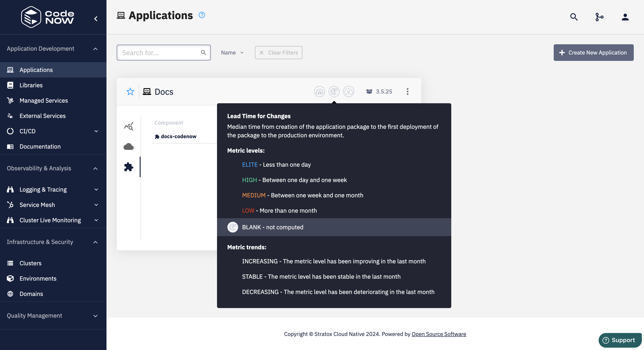Collapse the sidebar with the left chevron
The width and height of the screenshot is (644, 350).
tap(96, 19)
